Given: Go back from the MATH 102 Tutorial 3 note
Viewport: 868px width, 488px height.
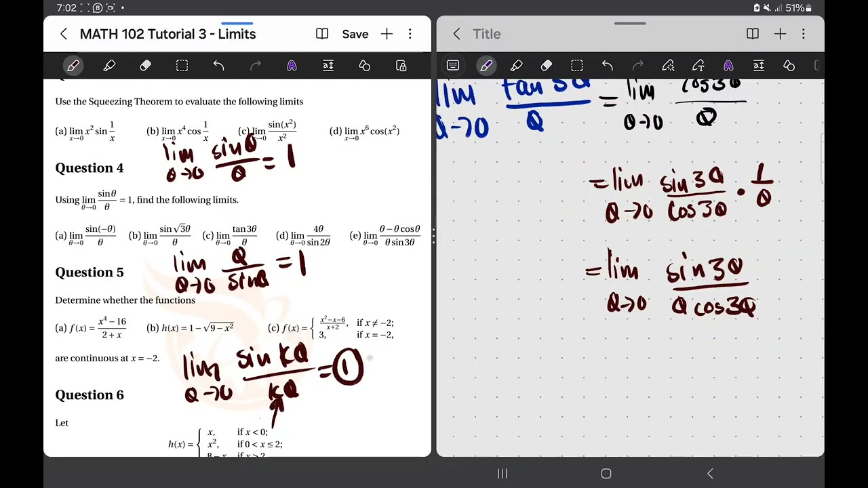Looking at the screenshot, I should [x=63, y=34].
